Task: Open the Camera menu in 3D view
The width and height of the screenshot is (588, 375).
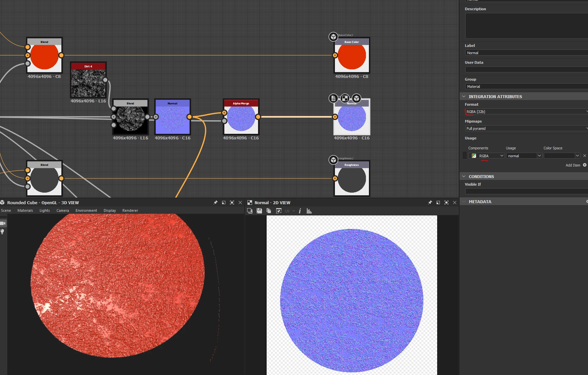Action: pyautogui.click(x=63, y=210)
